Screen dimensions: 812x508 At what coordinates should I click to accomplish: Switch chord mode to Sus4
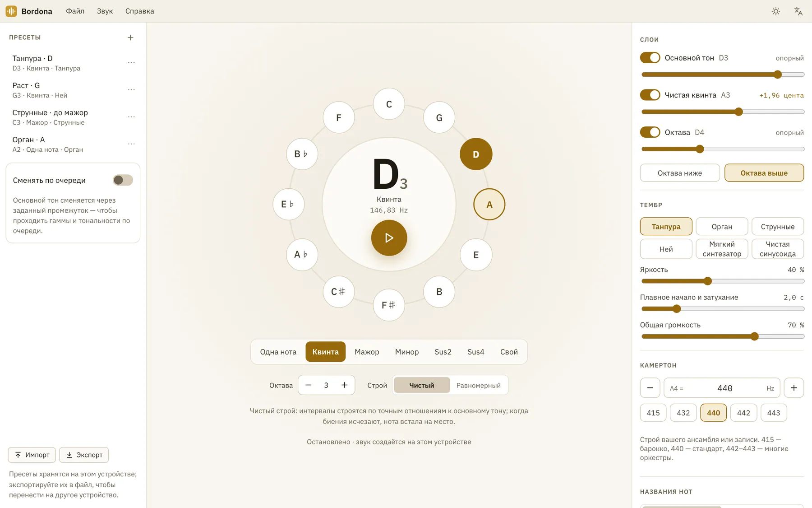(x=475, y=352)
